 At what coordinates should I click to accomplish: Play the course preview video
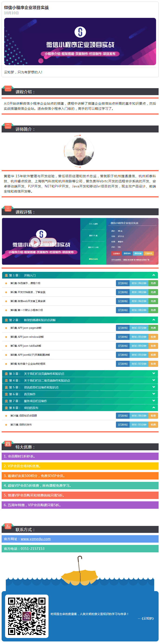[x=35, y=242]
